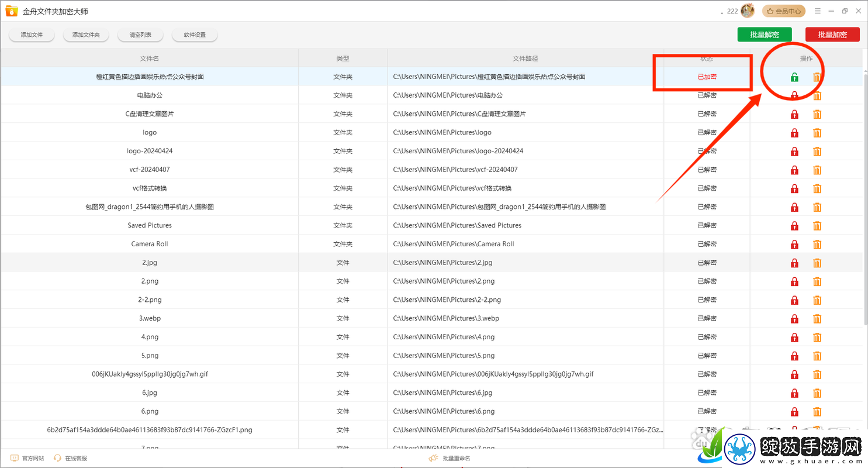The height and width of the screenshot is (468, 868).
Task: Click the trash icon for 006jKUakly4gssyl5ppllg30jg0jg7wh.gif
Action: [817, 374]
